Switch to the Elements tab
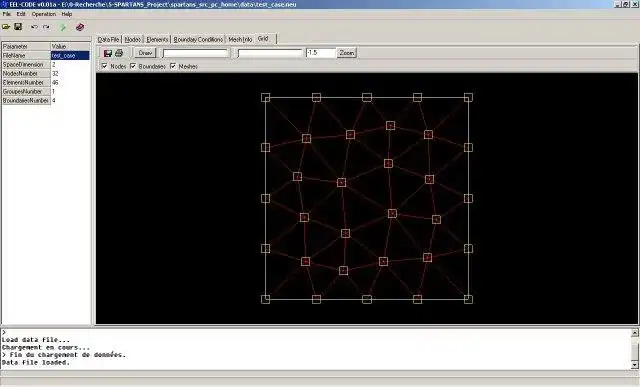640x387 pixels. pyautogui.click(x=157, y=40)
